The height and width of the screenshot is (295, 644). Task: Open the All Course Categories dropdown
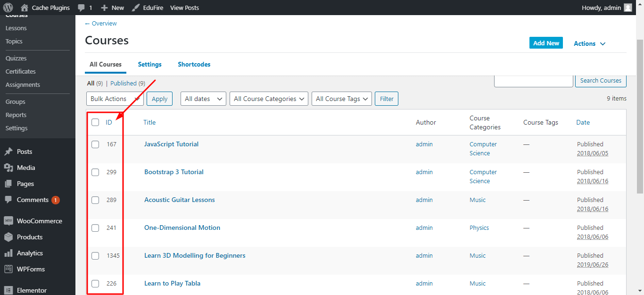click(269, 99)
